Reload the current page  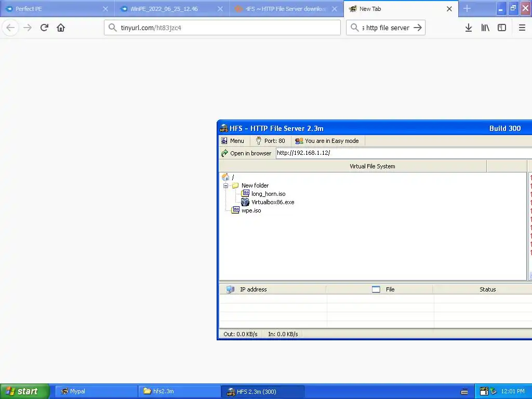click(44, 28)
